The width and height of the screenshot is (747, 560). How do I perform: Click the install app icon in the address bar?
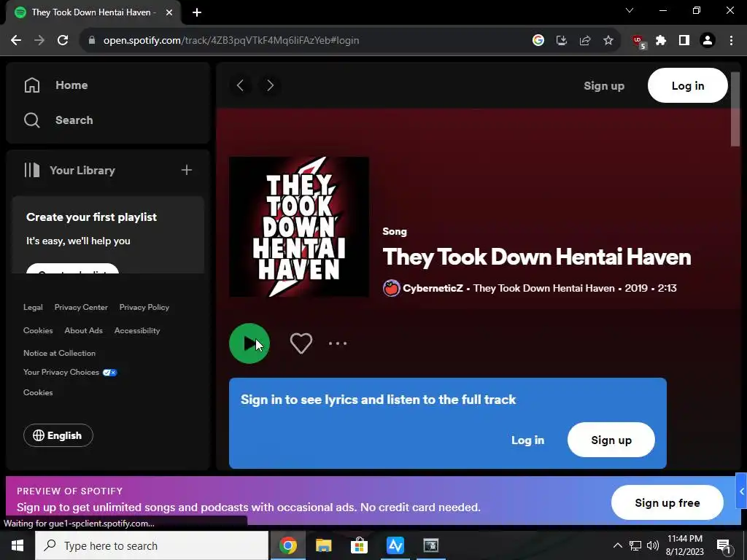[562, 40]
